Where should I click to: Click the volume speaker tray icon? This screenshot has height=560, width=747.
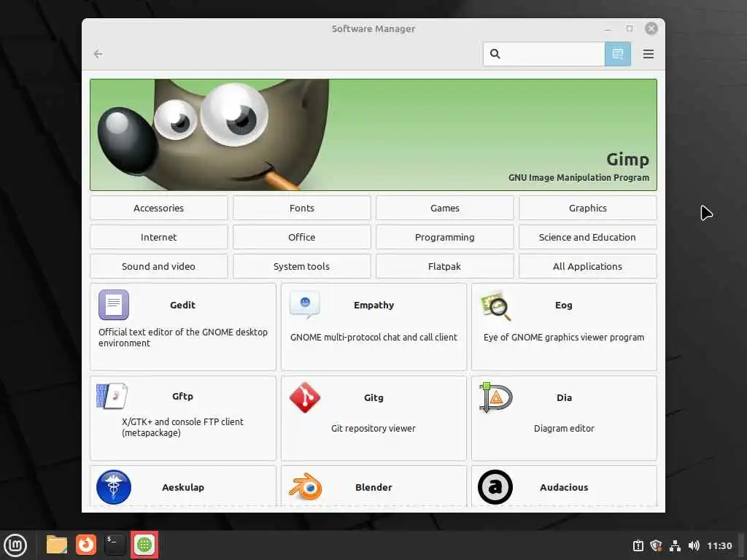[x=694, y=545]
